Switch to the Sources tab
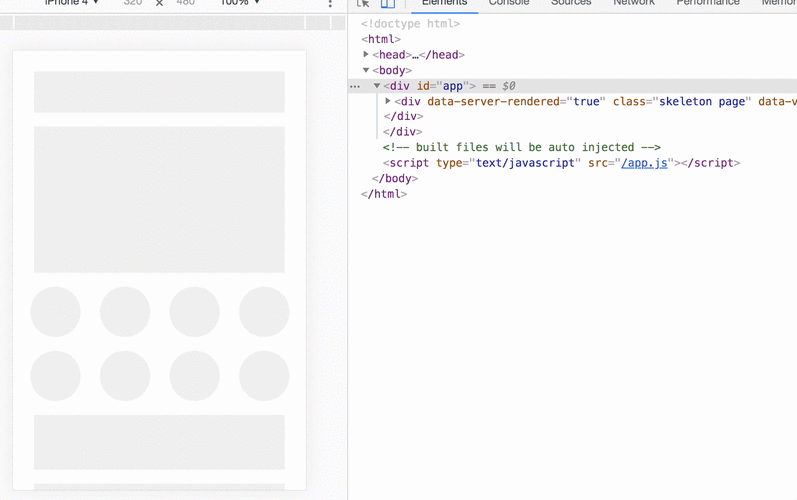 pos(571,4)
